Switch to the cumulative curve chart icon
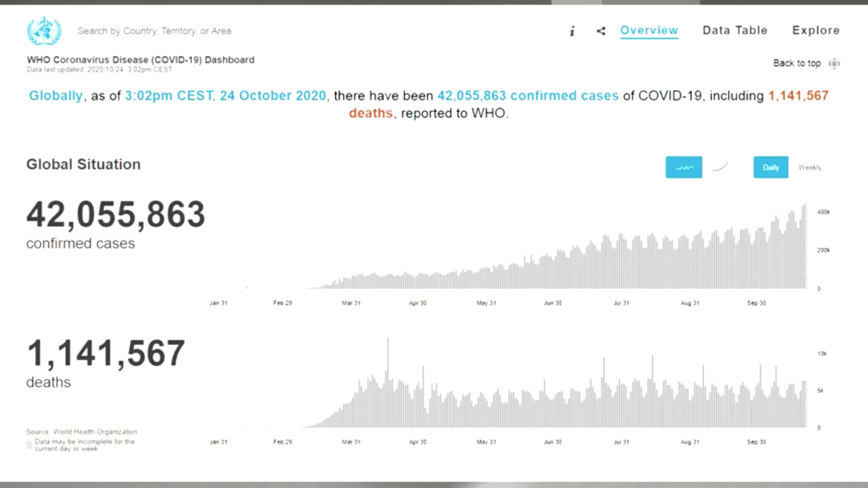The image size is (868, 488). click(x=720, y=167)
